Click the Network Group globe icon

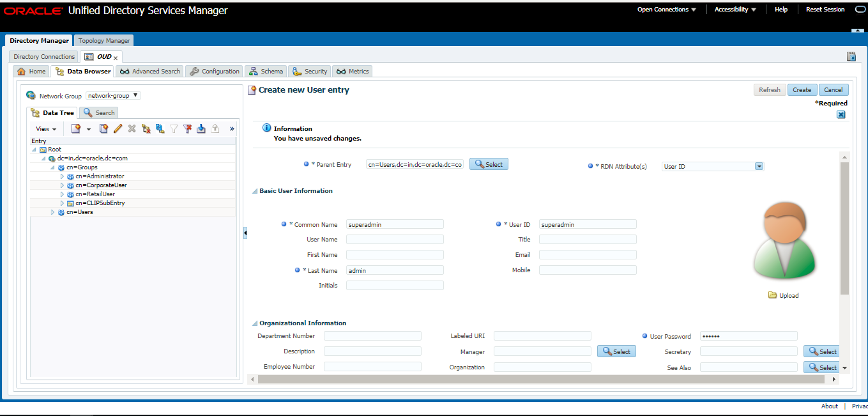(x=31, y=95)
